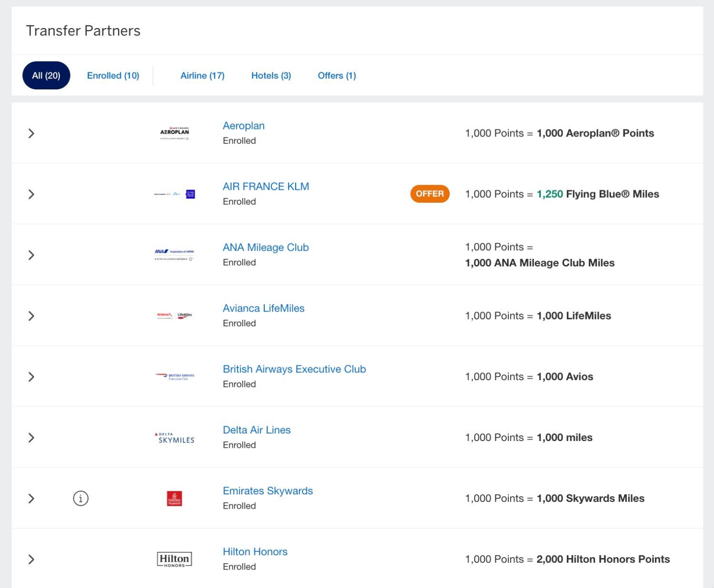Switch to the Airline (17) tab
Image resolution: width=714 pixels, height=588 pixels.
pyautogui.click(x=202, y=75)
